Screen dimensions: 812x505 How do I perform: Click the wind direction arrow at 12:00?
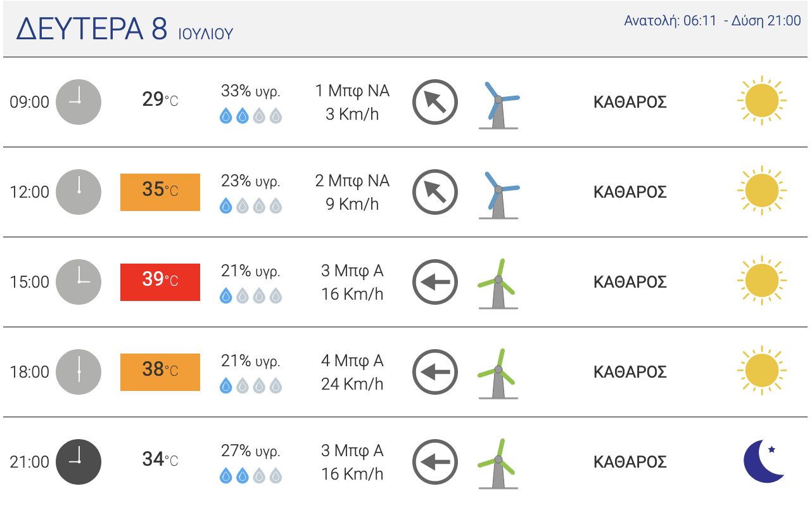point(435,192)
